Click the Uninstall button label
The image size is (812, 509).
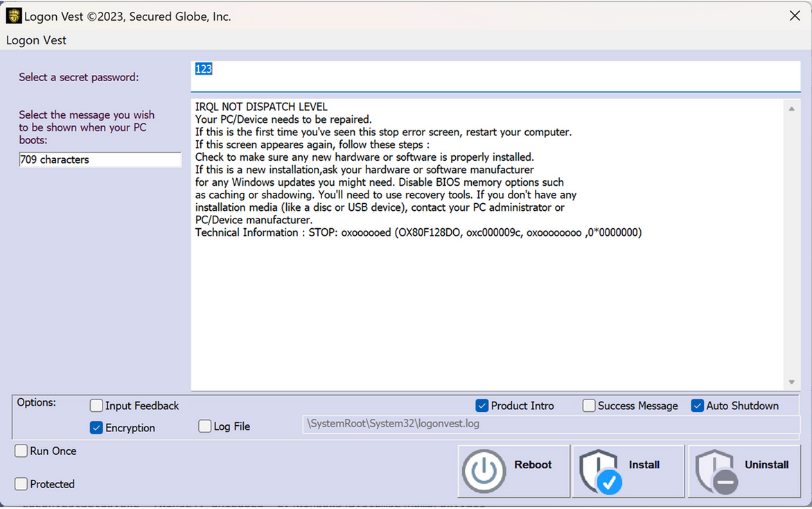766,465
